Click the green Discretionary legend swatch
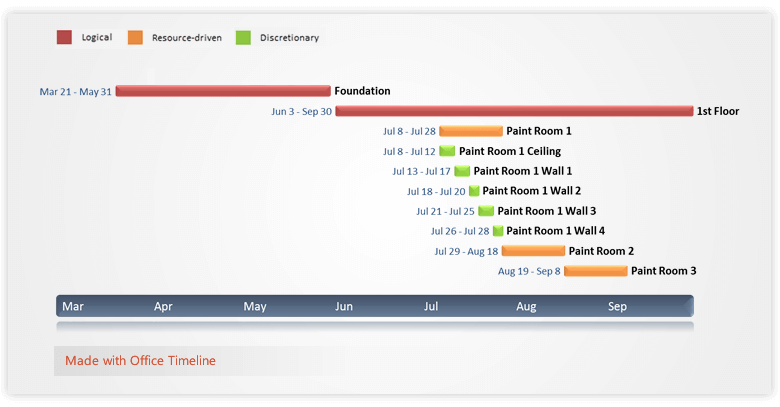This screenshot has height=407, width=780. [243, 38]
